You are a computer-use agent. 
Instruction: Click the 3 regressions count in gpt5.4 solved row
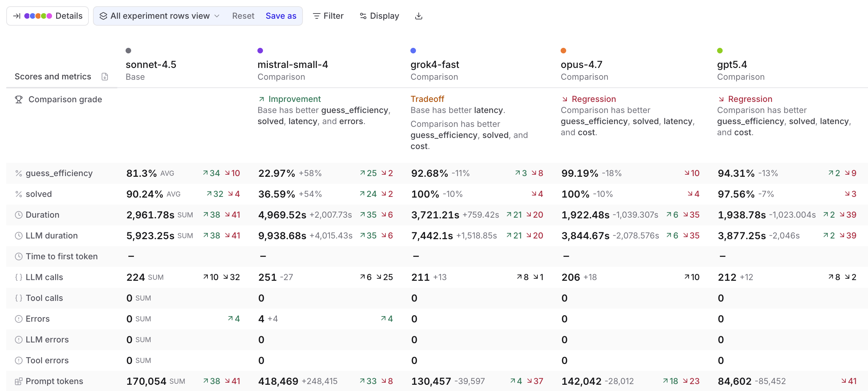pyautogui.click(x=851, y=194)
